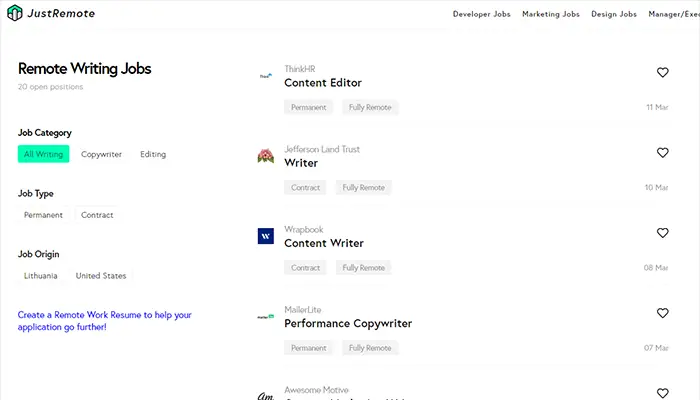Open the Developer Jobs menu
This screenshot has height=400, width=700.
[481, 14]
